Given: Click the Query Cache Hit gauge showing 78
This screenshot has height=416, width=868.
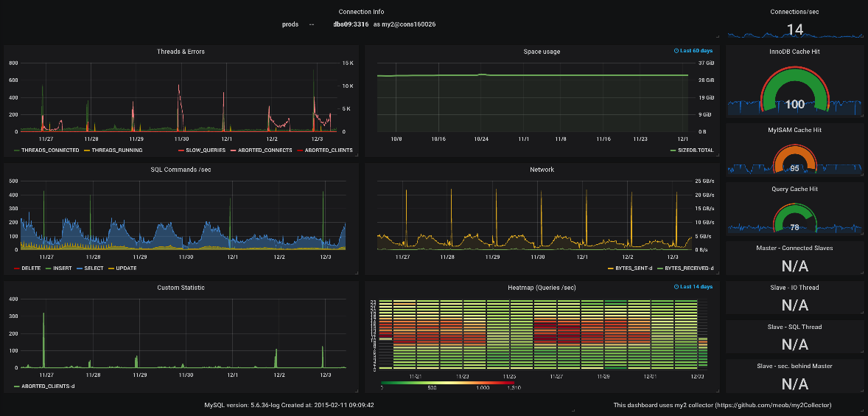Looking at the screenshot, I should [795, 218].
